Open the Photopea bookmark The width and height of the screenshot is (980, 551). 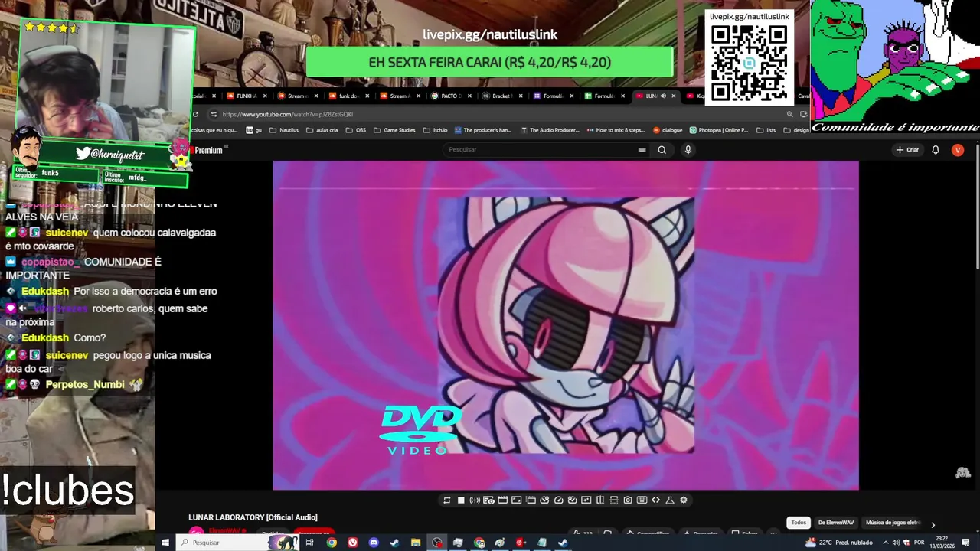719,130
